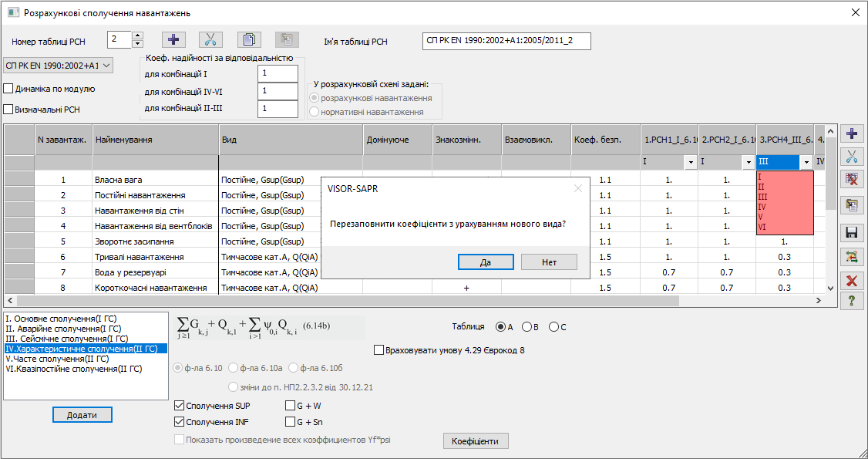This screenshot has height=459, width=868.
Task: Choose option V in the open dropdown list
Action: coord(762,217)
